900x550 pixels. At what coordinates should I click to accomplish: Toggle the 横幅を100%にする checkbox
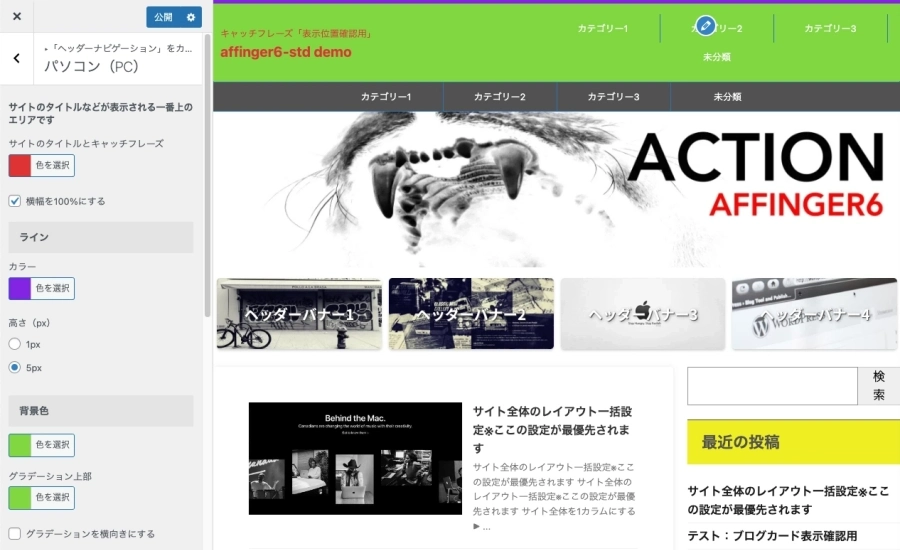point(14,201)
